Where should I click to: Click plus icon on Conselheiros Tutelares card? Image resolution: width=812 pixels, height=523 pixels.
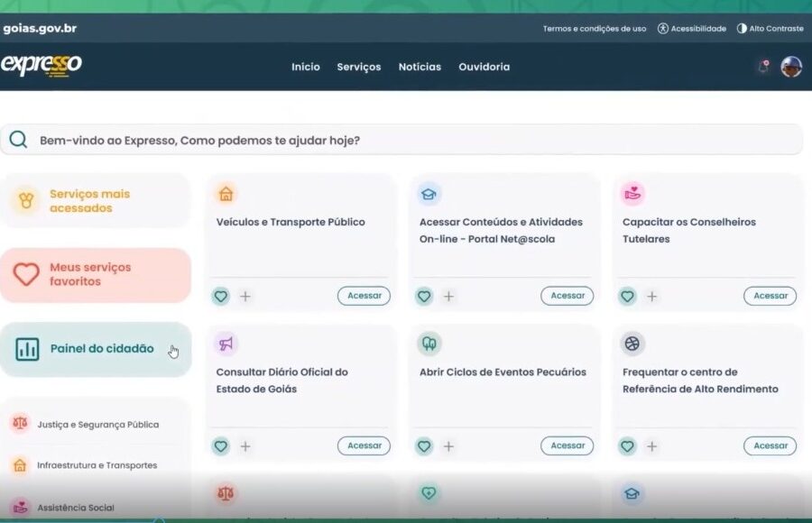tap(652, 296)
